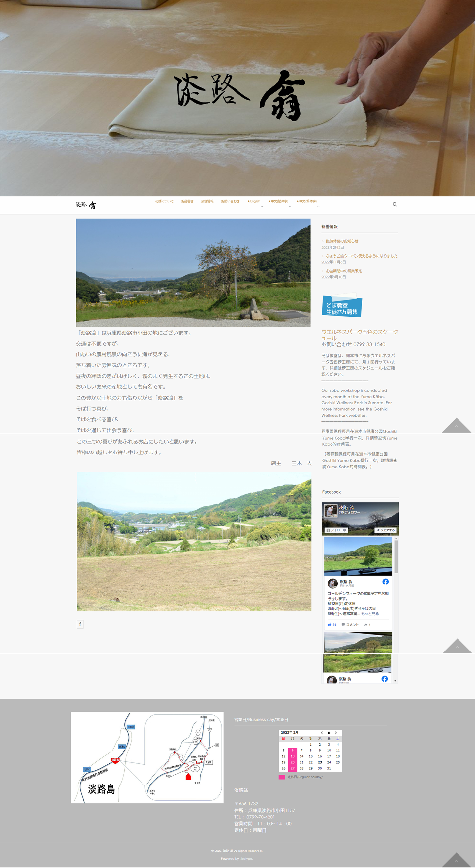Go to previous month in business calendar
The width and height of the screenshot is (475, 868).
[x=322, y=733]
